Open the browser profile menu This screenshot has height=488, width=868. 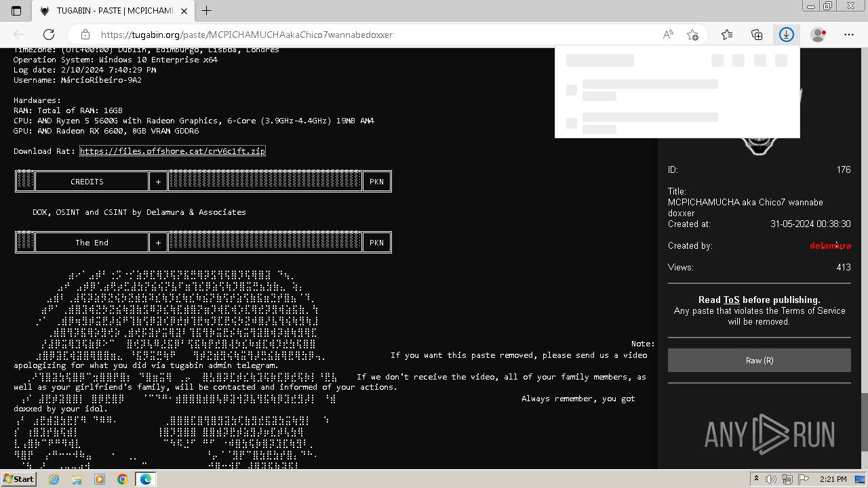click(x=818, y=35)
